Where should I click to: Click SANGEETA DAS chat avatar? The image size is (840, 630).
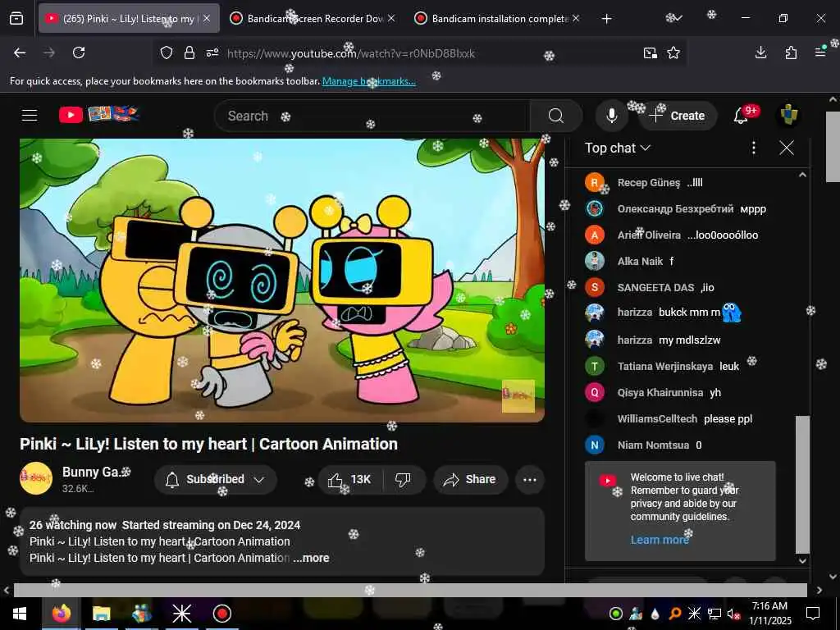click(x=595, y=288)
